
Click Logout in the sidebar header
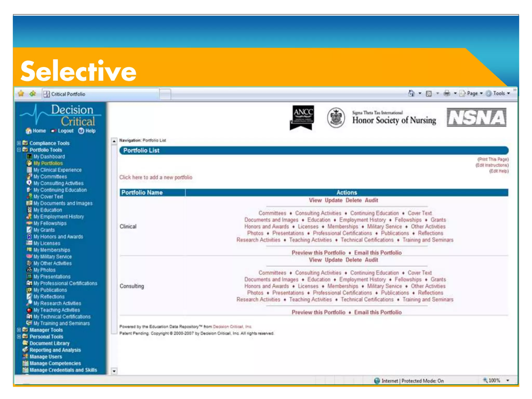(65, 131)
